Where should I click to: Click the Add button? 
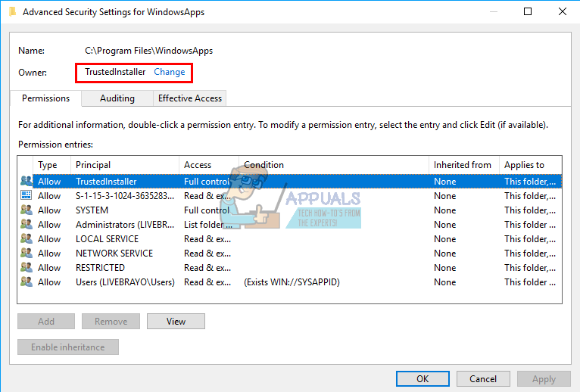pos(46,322)
